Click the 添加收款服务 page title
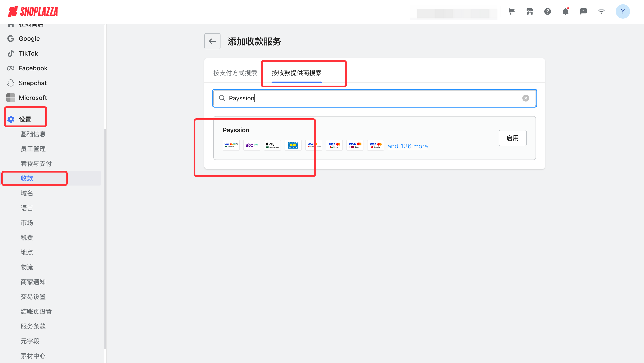644x363 pixels. click(254, 41)
